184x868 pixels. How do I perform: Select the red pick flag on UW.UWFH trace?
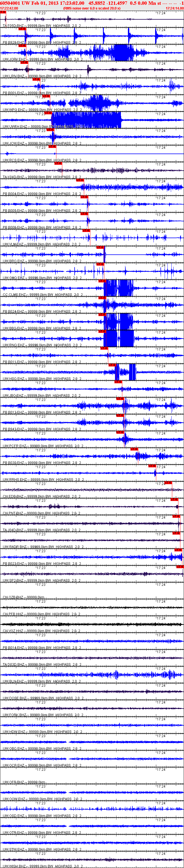click(48, 113)
